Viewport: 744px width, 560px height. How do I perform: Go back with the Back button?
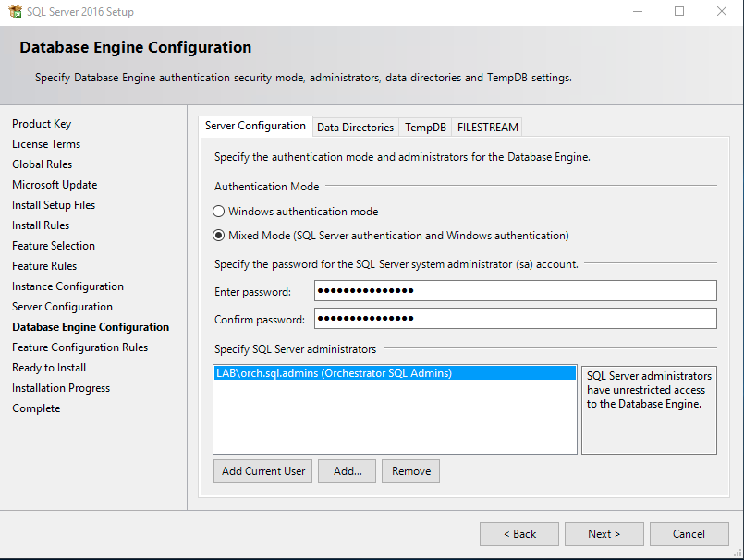518,534
